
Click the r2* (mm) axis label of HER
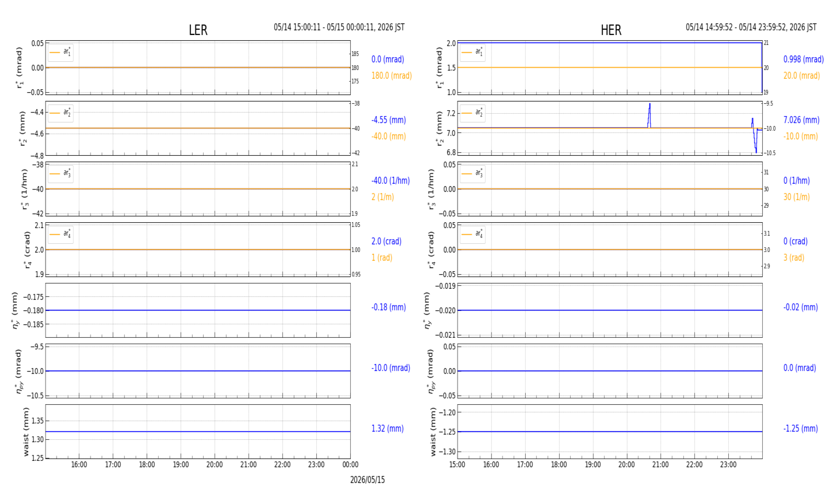coord(439,128)
